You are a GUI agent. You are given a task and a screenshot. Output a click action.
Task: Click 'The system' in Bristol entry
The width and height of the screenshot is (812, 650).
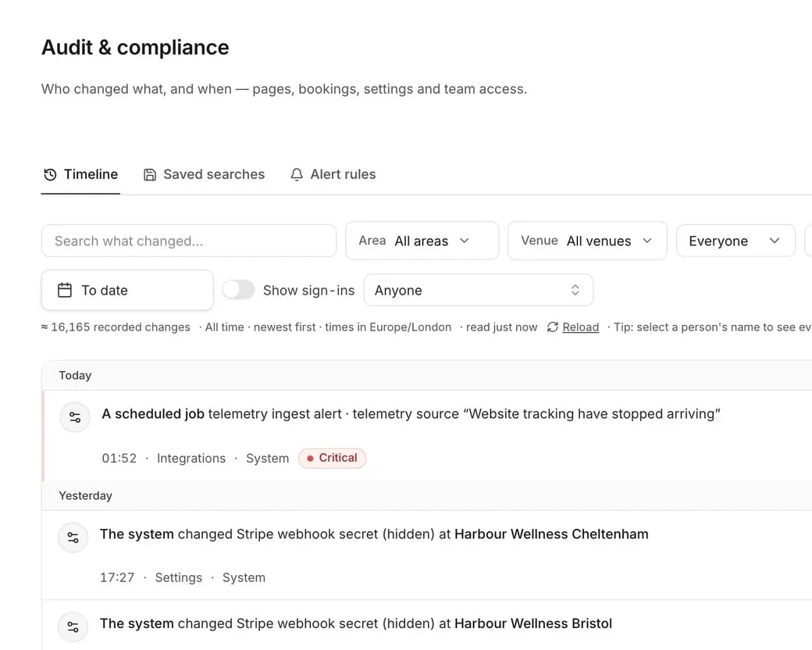coord(137,623)
